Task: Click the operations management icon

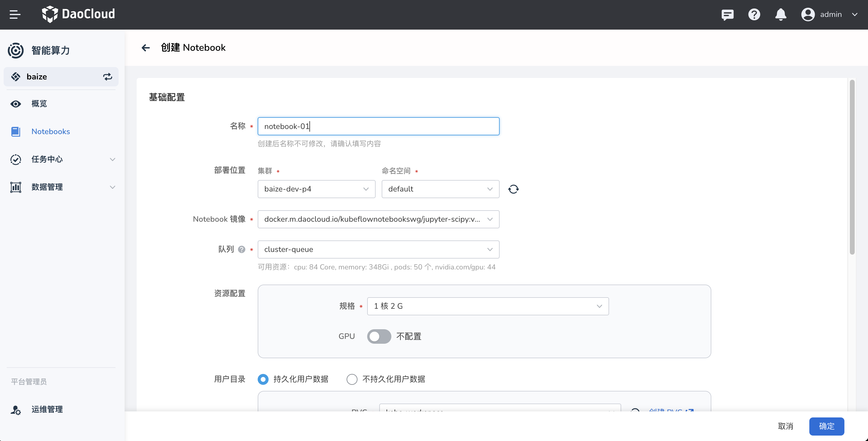Action: [15, 408]
